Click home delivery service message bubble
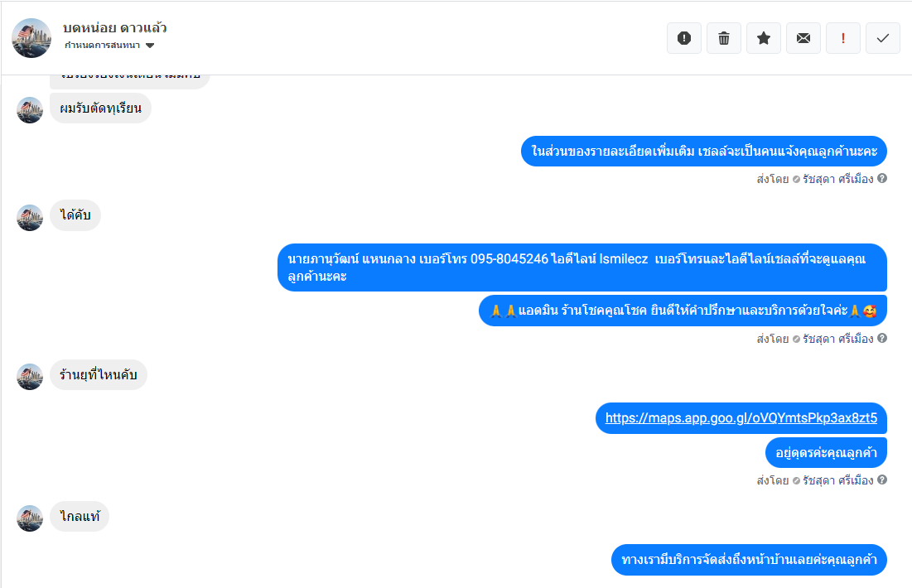Viewport: 912px width, 588px height. (x=749, y=560)
